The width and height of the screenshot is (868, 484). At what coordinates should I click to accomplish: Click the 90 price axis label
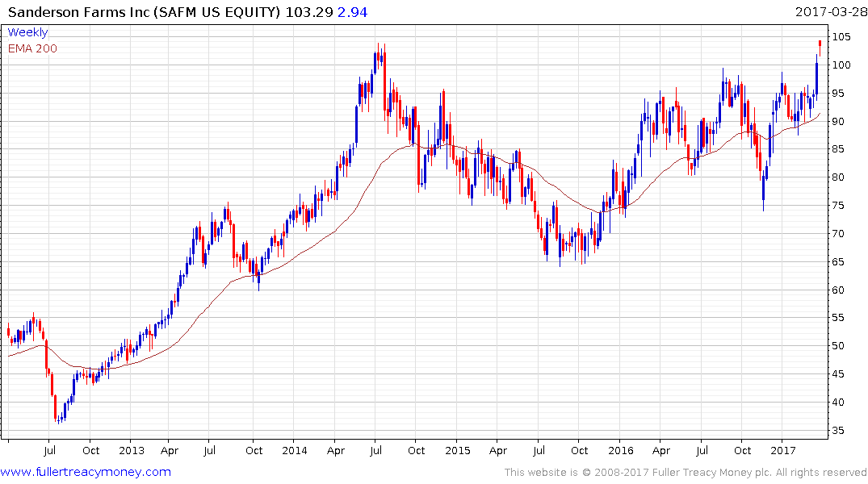coord(838,121)
